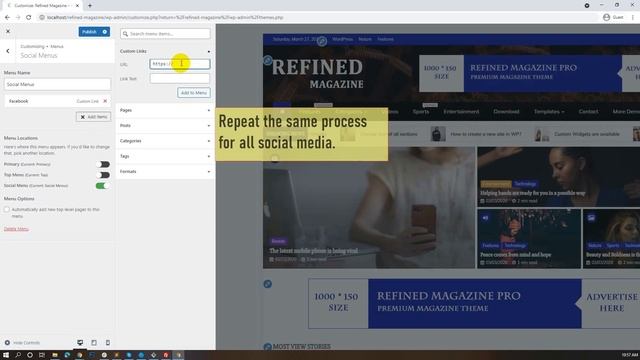Screen dimensions: 640x360
Task: Reload the page in browser
Action: pyautogui.click(x=29, y=18)
